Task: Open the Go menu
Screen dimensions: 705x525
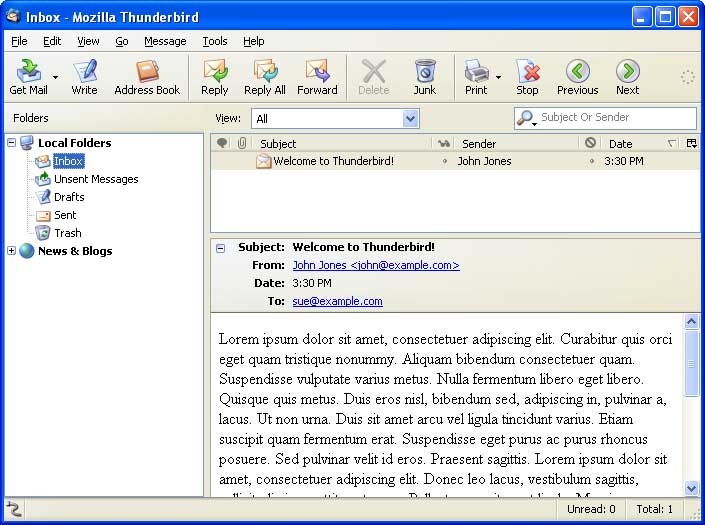Action: 122,41
